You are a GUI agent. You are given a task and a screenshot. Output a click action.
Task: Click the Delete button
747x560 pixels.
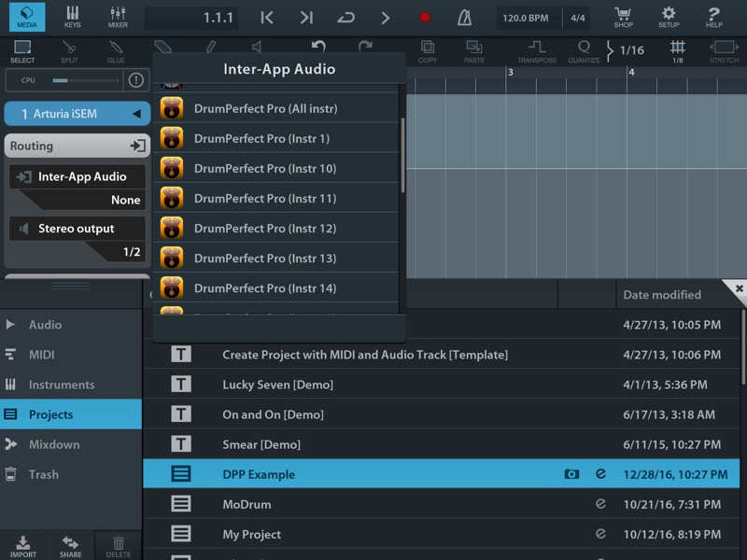point(119,546)
